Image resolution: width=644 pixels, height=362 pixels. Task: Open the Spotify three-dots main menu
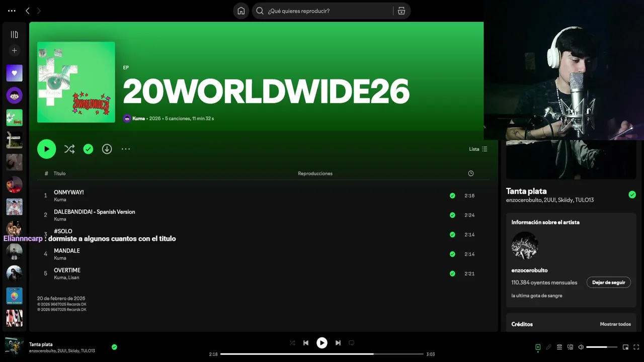click(12, 11)
